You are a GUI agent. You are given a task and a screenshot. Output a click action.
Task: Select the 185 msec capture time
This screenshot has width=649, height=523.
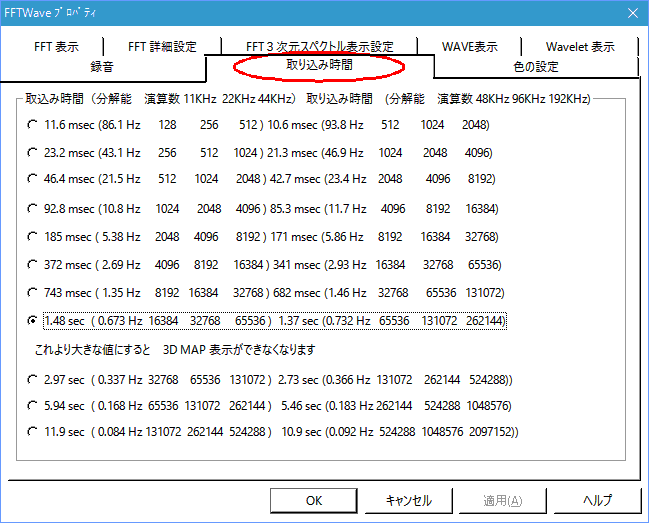point(33,238)
